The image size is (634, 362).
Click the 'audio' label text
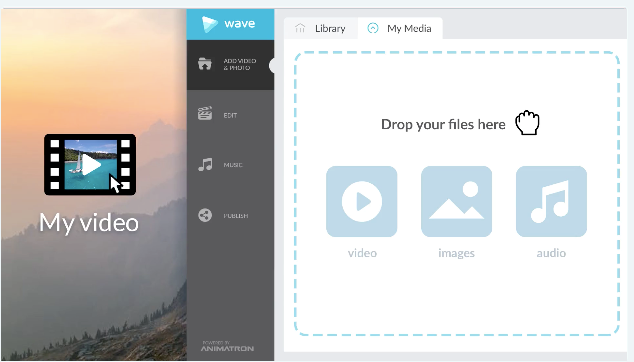click(x=551, y=253)
